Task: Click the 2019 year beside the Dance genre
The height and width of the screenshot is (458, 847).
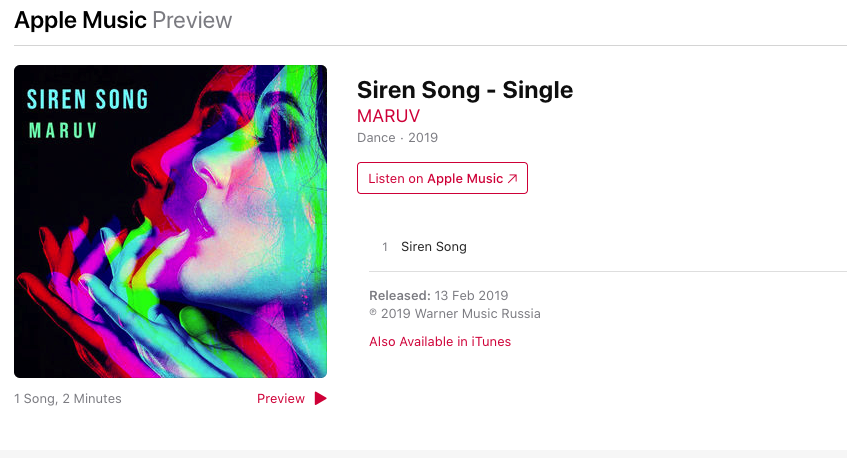Action: click(x=423, y=138)
